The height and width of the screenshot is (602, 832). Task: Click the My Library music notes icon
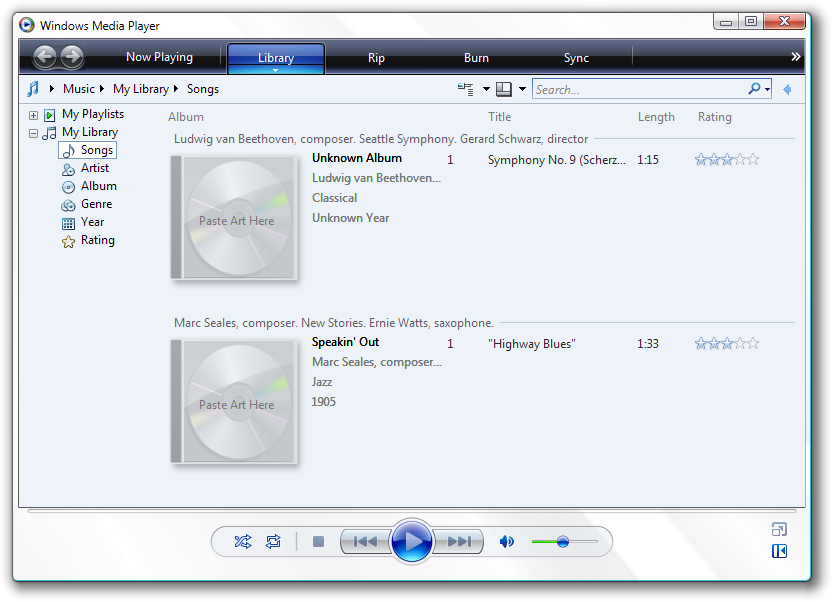(49, 133)
